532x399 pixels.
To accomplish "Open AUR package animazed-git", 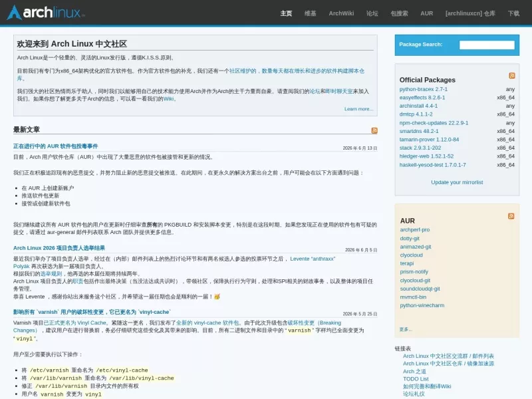I will (415, 247).
